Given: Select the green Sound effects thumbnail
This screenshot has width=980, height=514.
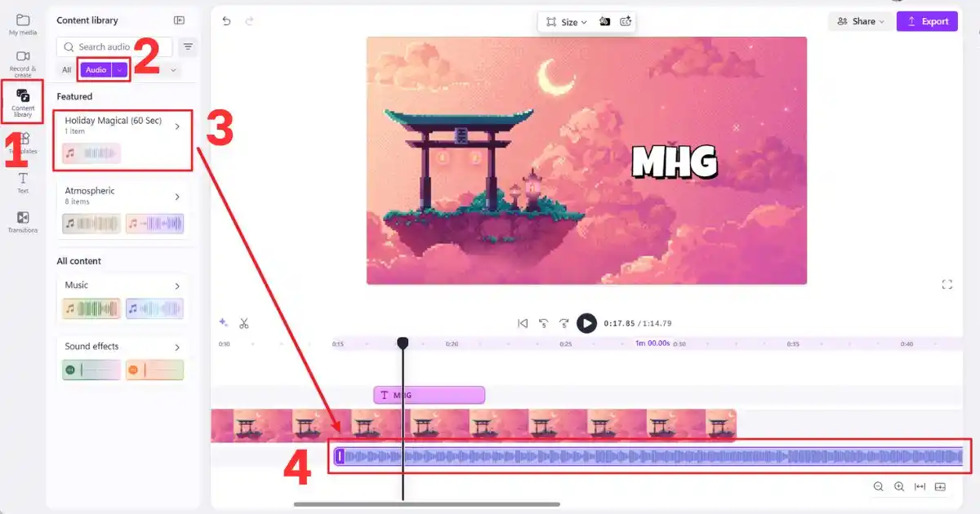Looking at the screenshot, I should (91, 370).
